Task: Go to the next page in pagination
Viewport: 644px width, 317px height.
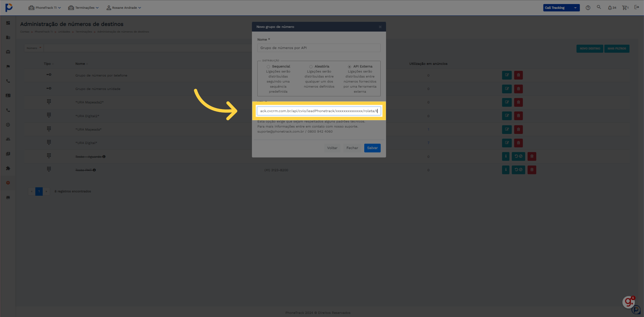Action: pyautogui.click(x=46, y=191)
